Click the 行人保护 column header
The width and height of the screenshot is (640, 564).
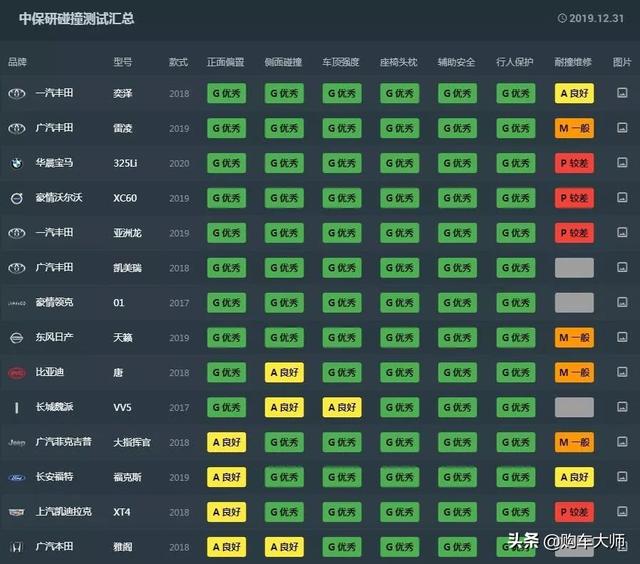pyautogui.click(x=515, y=62)
